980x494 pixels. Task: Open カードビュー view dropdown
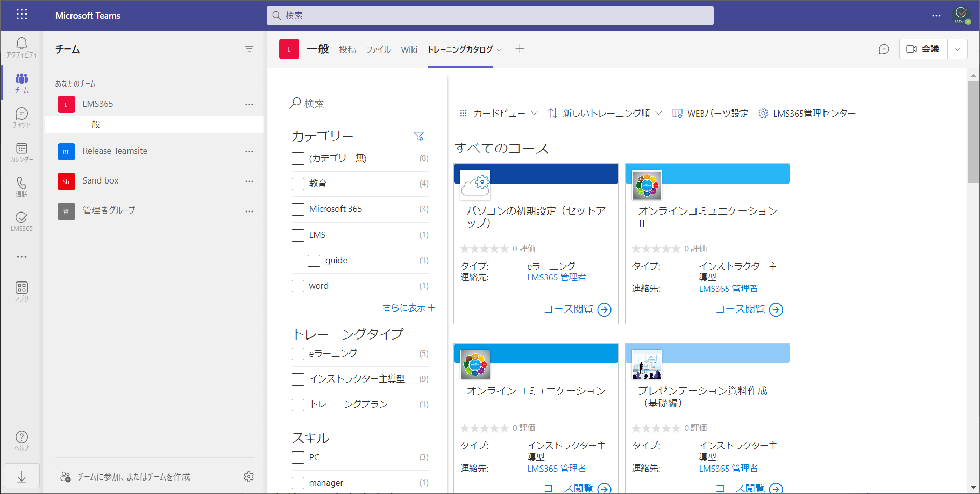tap(499, 114)
